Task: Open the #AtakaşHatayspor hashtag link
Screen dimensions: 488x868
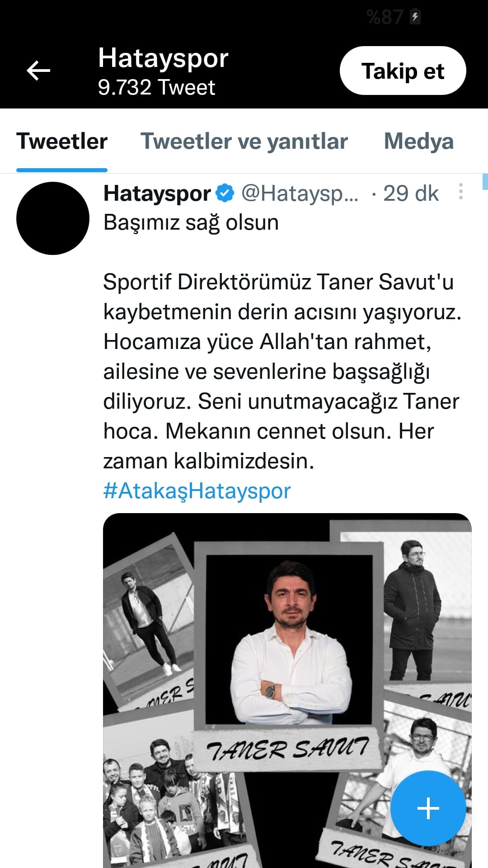Action: click(x=197, y=491)
